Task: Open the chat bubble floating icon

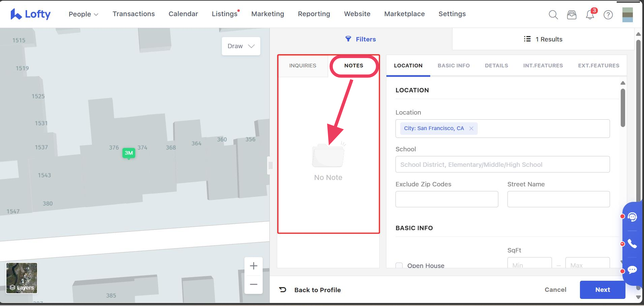Action: pos(632,270)
